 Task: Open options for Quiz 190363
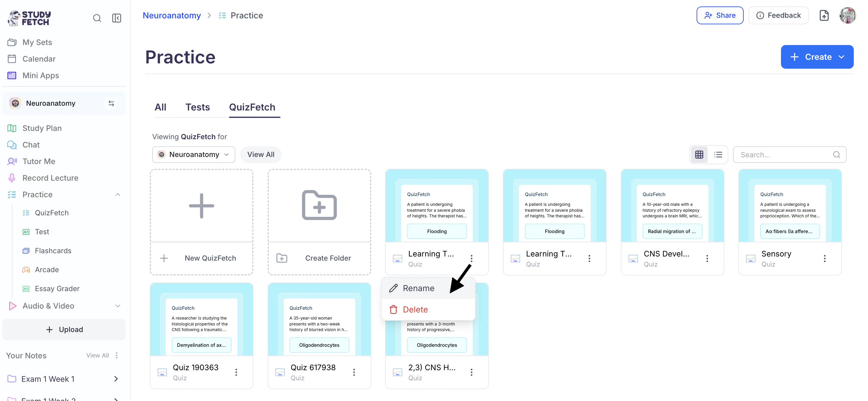(236, 372)
